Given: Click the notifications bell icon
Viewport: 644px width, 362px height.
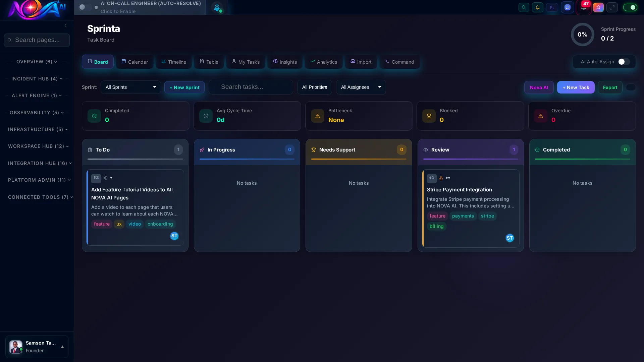Looking at the screenshot, I should point(538,7).
